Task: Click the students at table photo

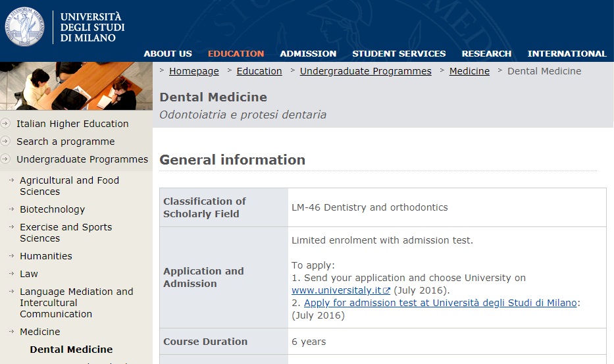Action: click(76, 86)
